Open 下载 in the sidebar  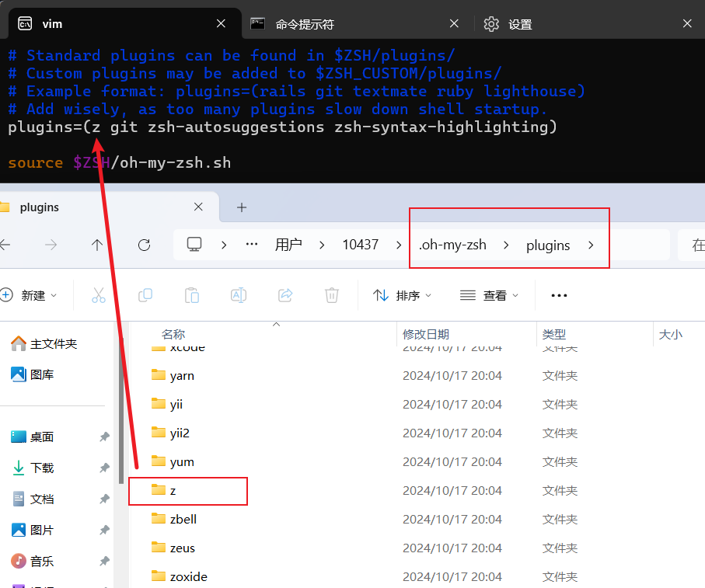pos(33,468)
